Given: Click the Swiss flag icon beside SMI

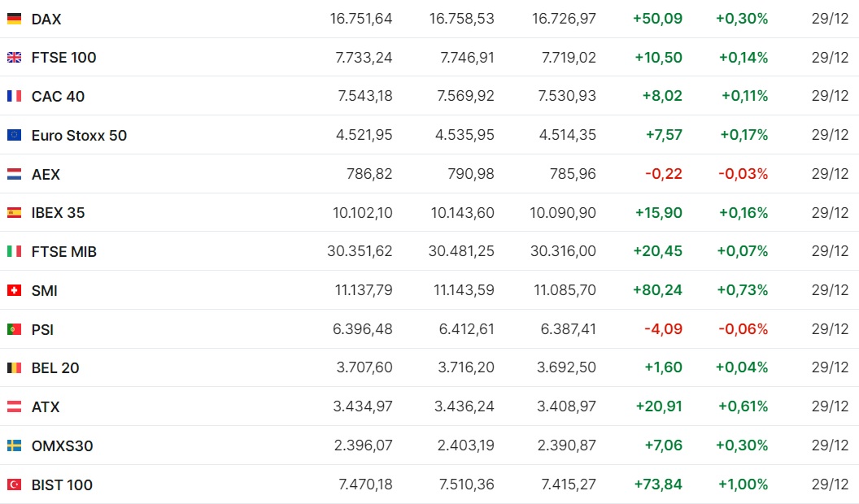Looking at the screenshot, I should coord(14,290).
